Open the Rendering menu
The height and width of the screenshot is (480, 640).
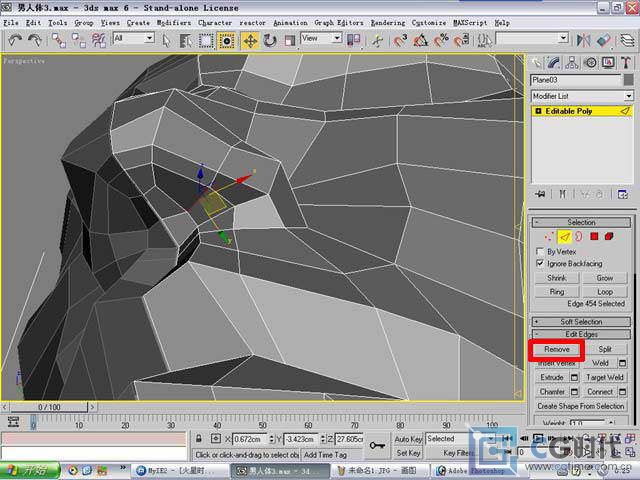387,23
